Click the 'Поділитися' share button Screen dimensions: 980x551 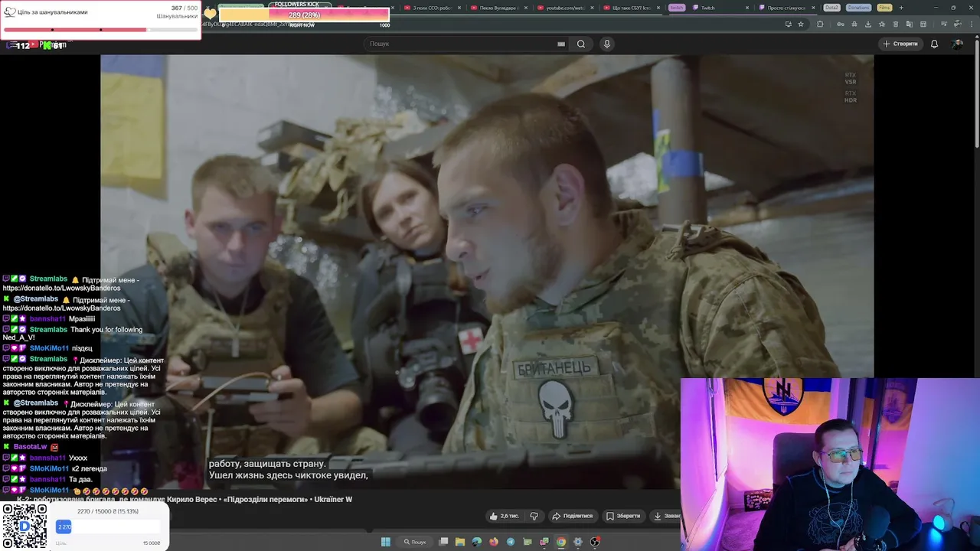pyautogui.click(x=573, y=516)
